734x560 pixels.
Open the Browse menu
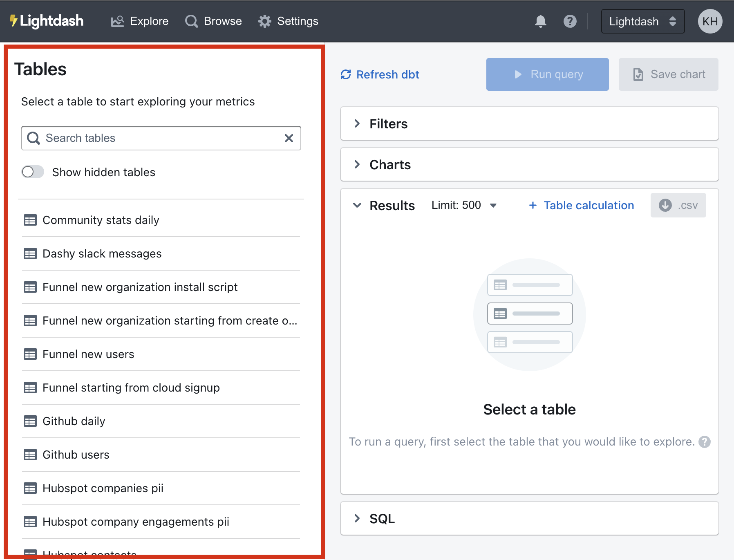pyautogui.click(x=213, y=21)
